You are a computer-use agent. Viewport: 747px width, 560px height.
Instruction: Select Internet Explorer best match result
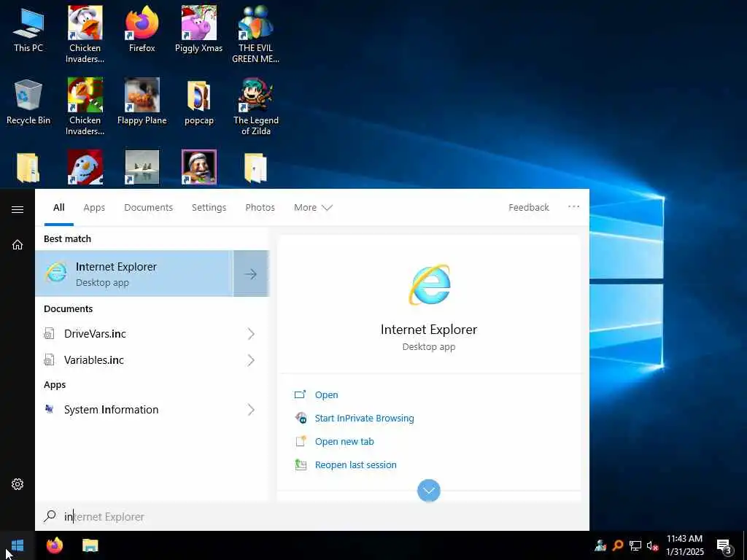click(134, 274)
